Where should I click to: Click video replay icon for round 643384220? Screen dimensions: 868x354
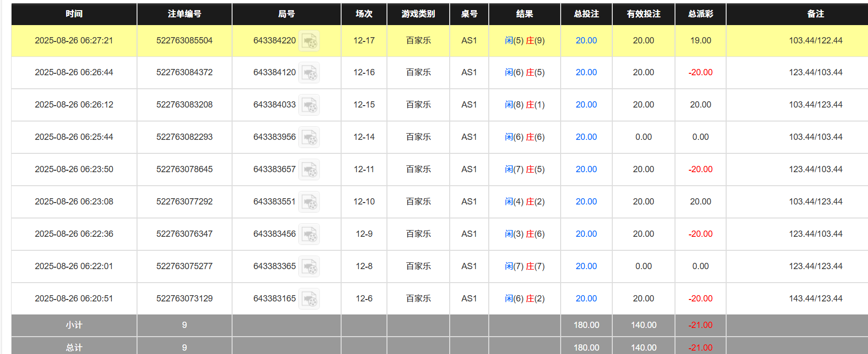click(x=309, y=41)
